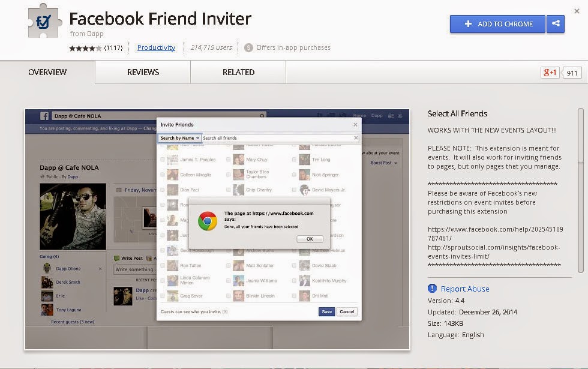Click the 'Size: 143KB' line
The height and width of the screenshot is (369, 588).
[445, 323]
